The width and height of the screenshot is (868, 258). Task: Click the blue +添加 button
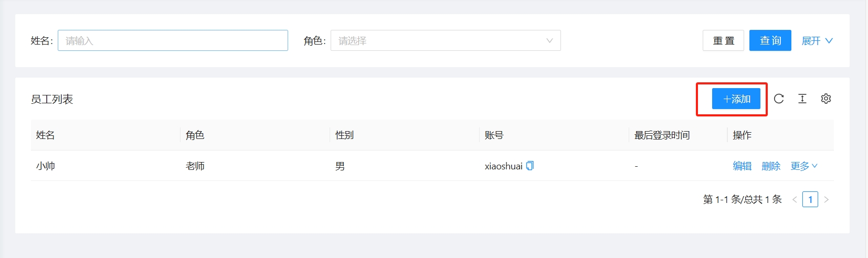pyautogui.click(x=736, y=99)
